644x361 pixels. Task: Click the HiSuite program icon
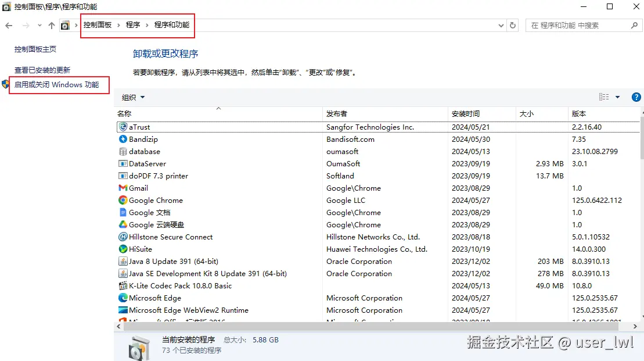123,249
